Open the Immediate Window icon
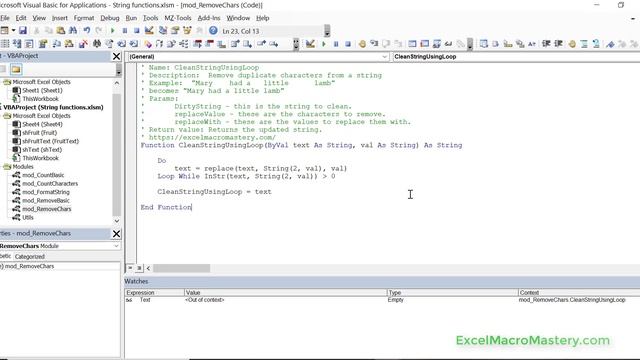640x360 pixels. coord(424,44)
